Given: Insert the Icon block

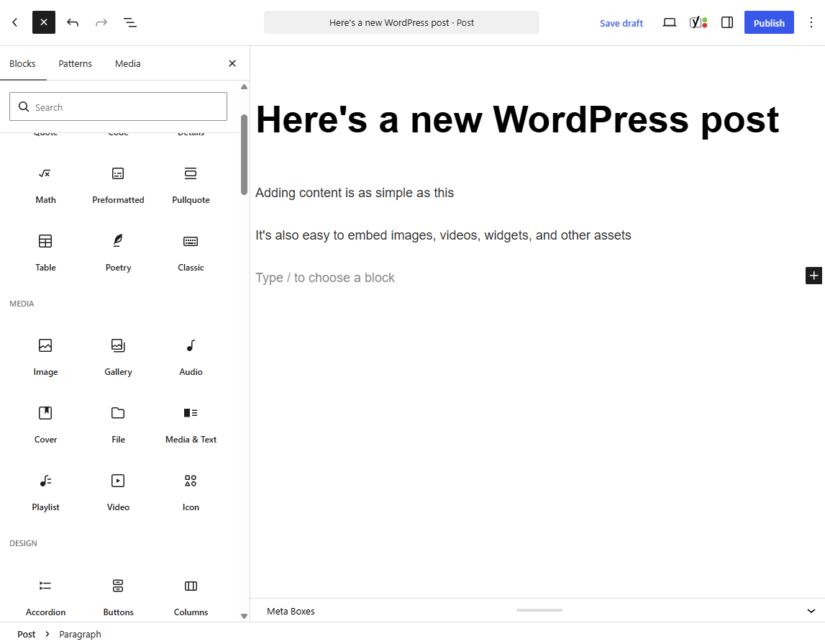Looking at the screenshot, I should pyautogui.click(x=191, y=493).
